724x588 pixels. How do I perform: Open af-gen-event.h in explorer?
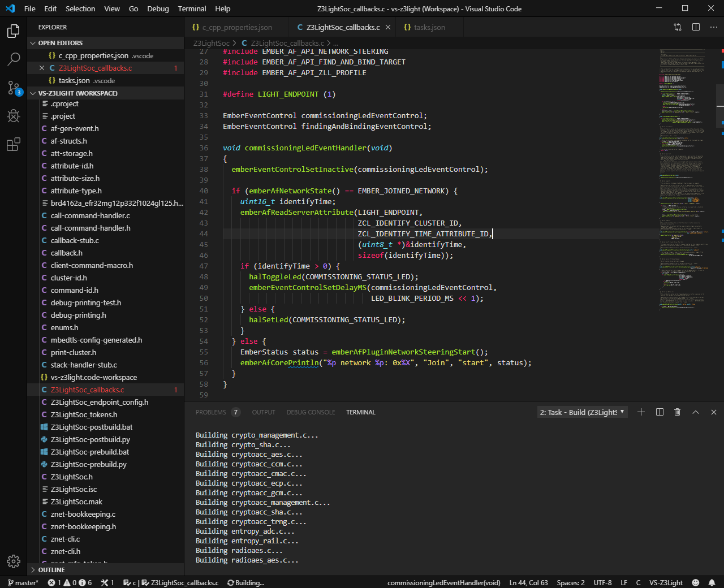pos(105,128)
